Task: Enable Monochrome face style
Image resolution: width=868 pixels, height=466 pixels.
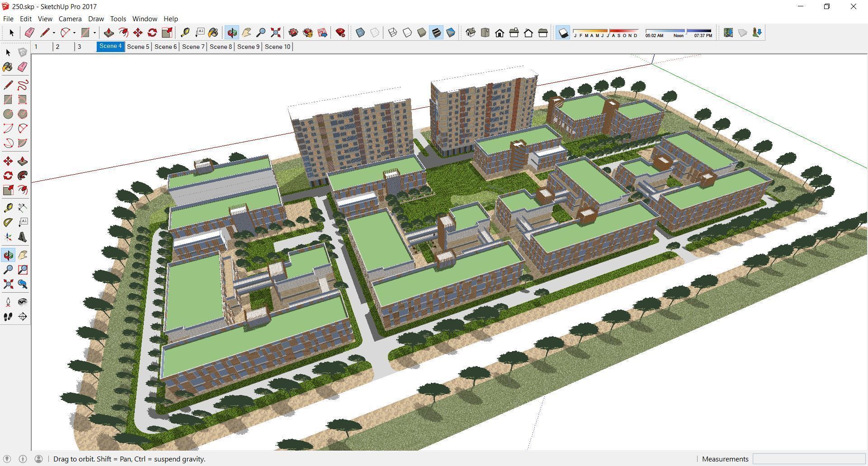Action: [451, 33]
